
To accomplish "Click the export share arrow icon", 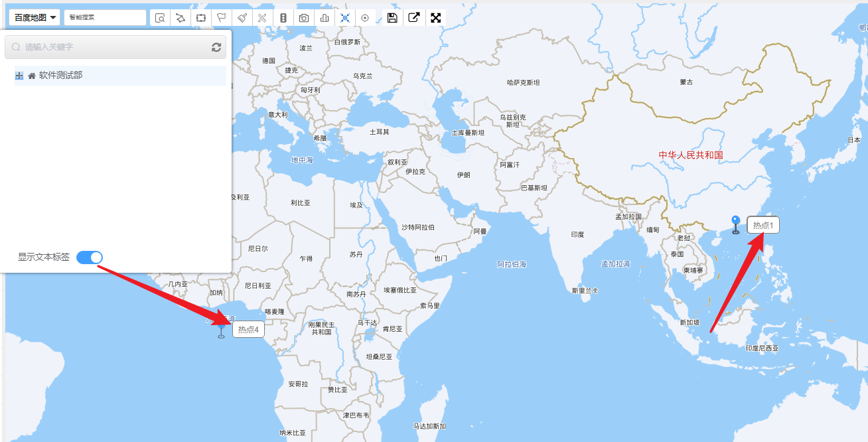I will [413, 18].
